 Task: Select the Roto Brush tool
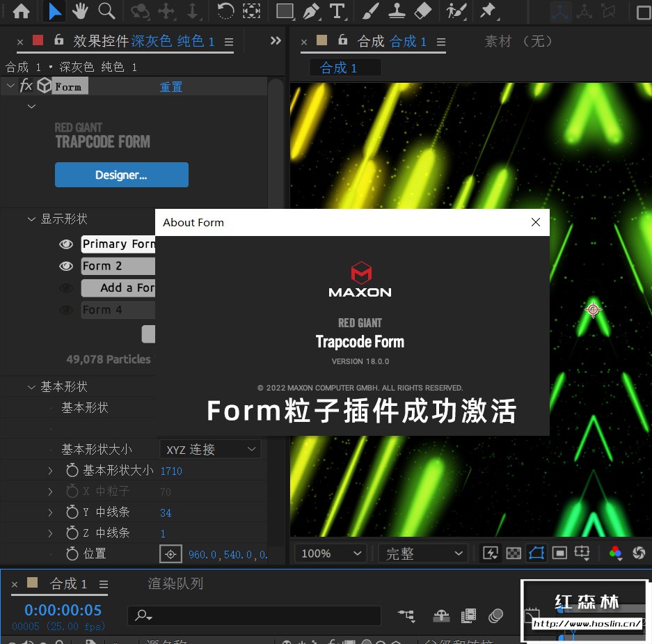tap(456, 11)
